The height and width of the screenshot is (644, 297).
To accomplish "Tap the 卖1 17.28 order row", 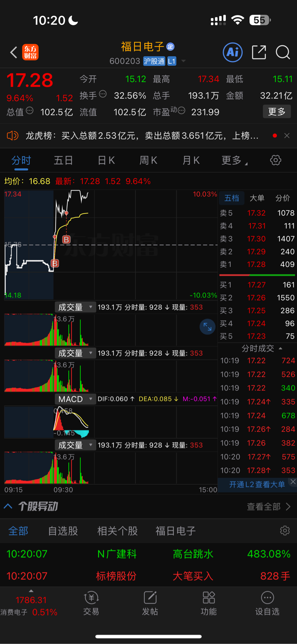I will (257, 265).
